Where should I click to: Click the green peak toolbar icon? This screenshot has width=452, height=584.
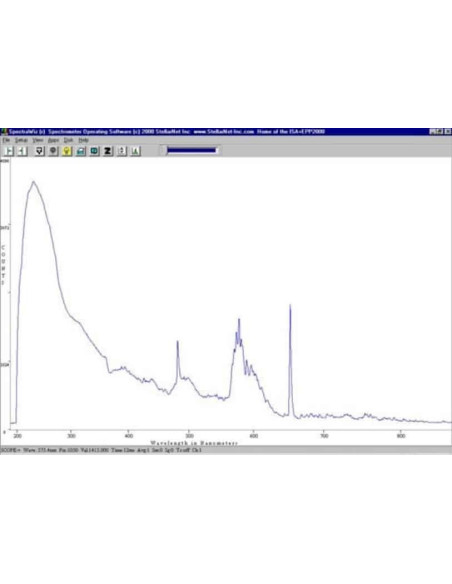click(x=135, y=151)
